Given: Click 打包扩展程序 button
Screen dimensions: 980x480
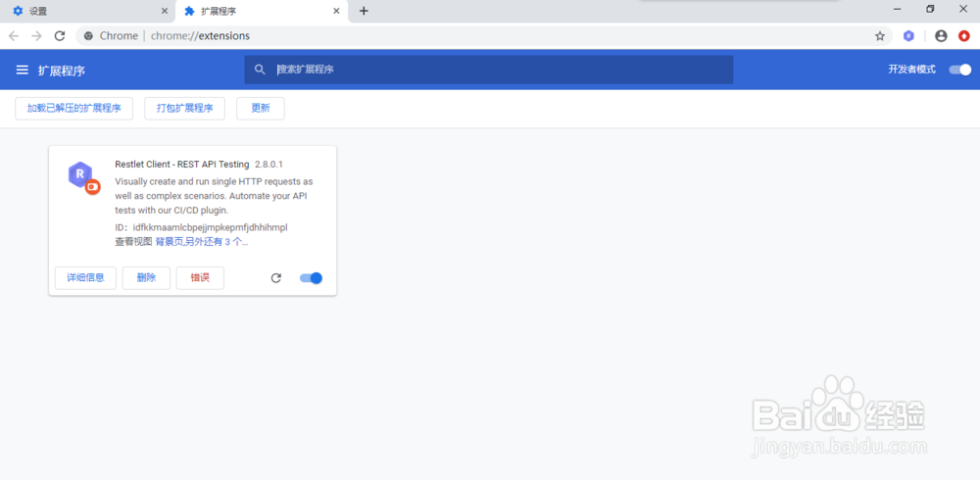Looking at the screenshot, I should point(184,108).
